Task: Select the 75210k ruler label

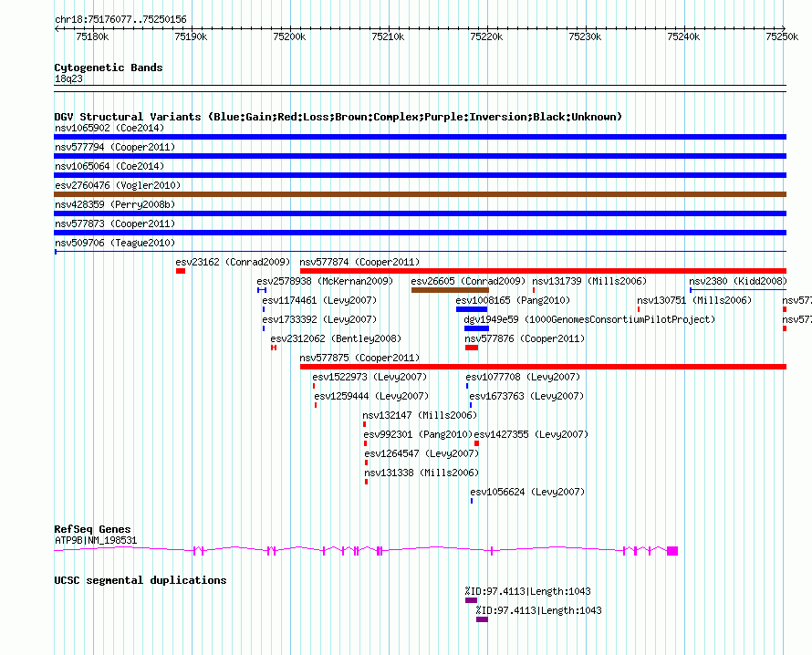Action: pos(388,36)
